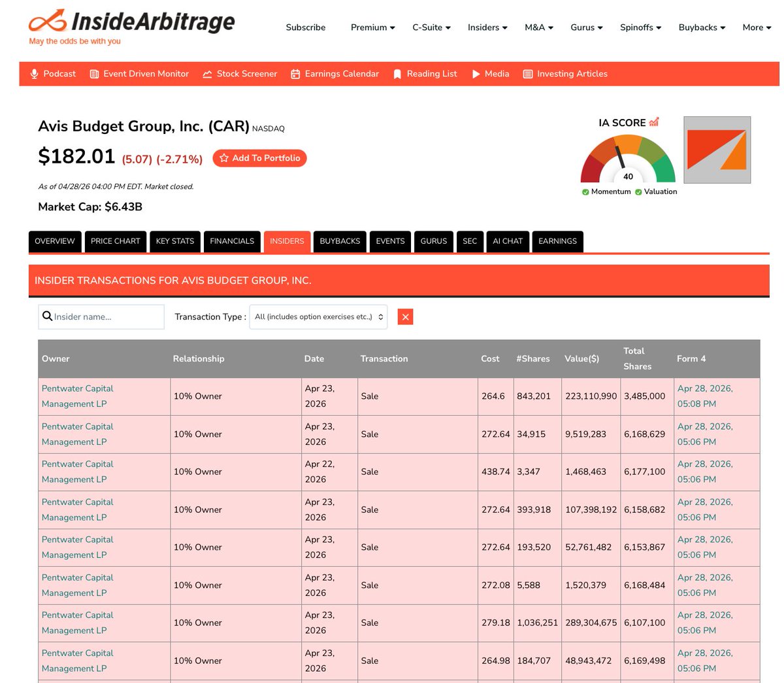Click into the Insider name search field
Viewport: 784px width, 683px height.
point(101,317)
